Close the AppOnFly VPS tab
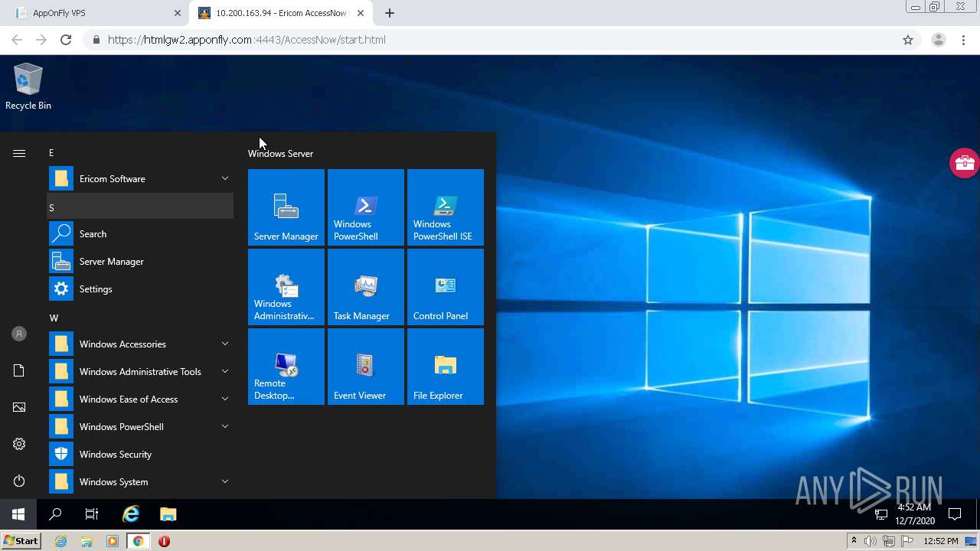 click(x=178, y=13)
